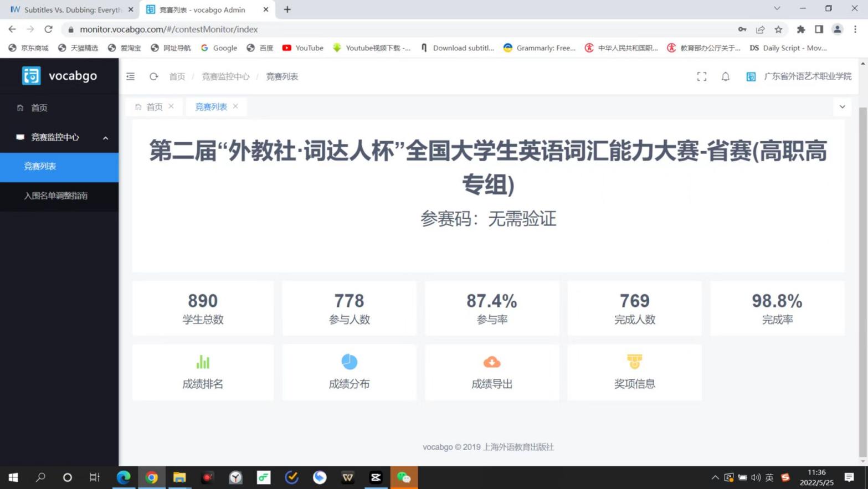868x489 pixels.
Task: Expand the tabs dropdown chevron at right
Action: coord(842,107)
